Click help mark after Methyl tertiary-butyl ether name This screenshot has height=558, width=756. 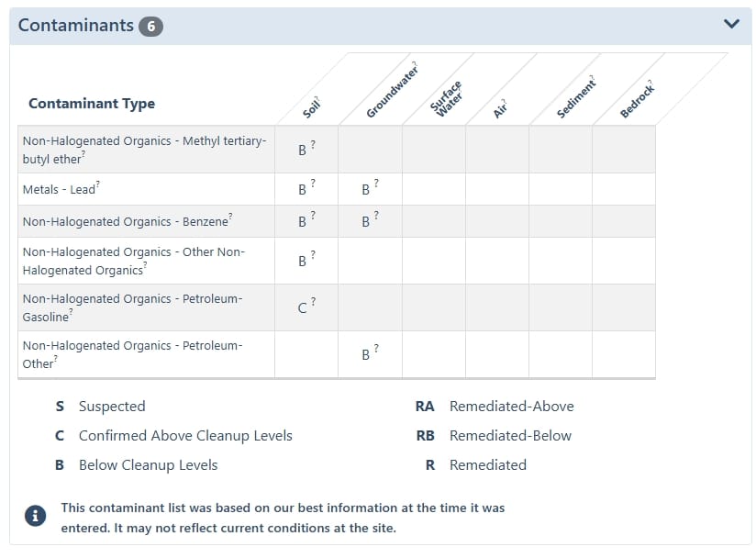tap(84, 155)
